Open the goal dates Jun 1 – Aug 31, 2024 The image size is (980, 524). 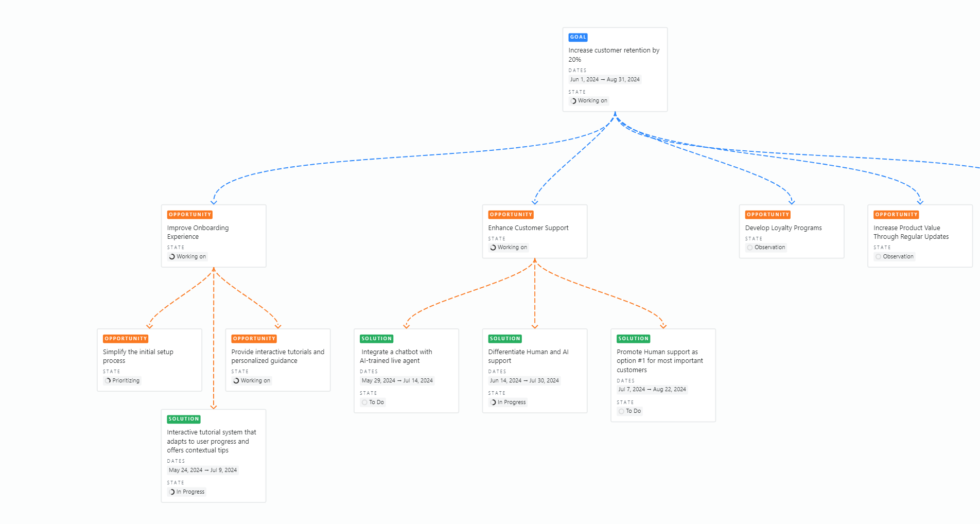pos(604,79)
